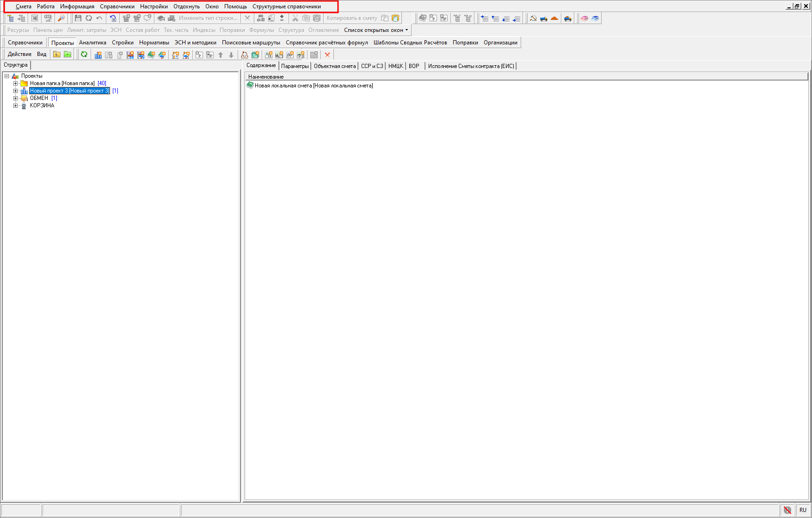Expand the Новая папка tree node
The height and width of the screenshot is (518, 812).
pos(15,83)
